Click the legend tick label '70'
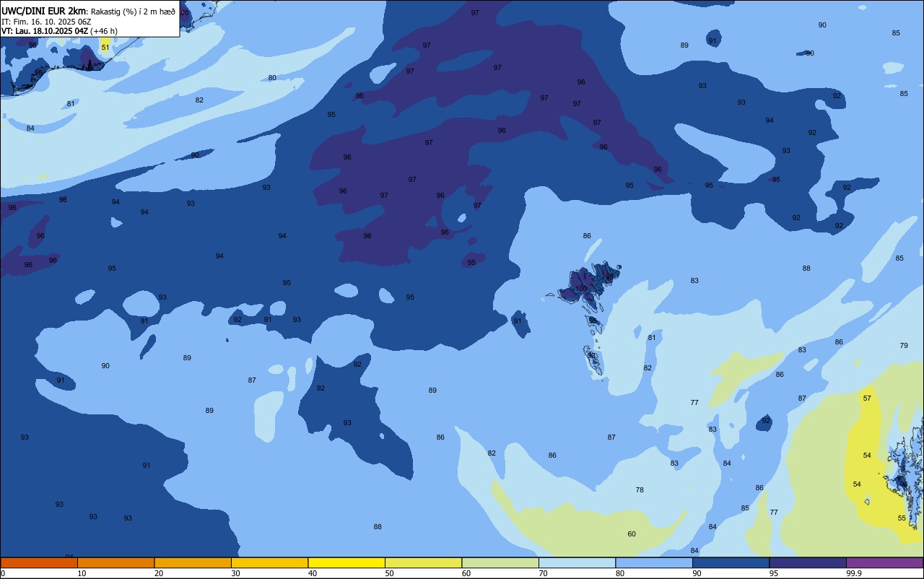Viewport: 924px width, 579px height. pyautogui.click(x=544, y=573)
